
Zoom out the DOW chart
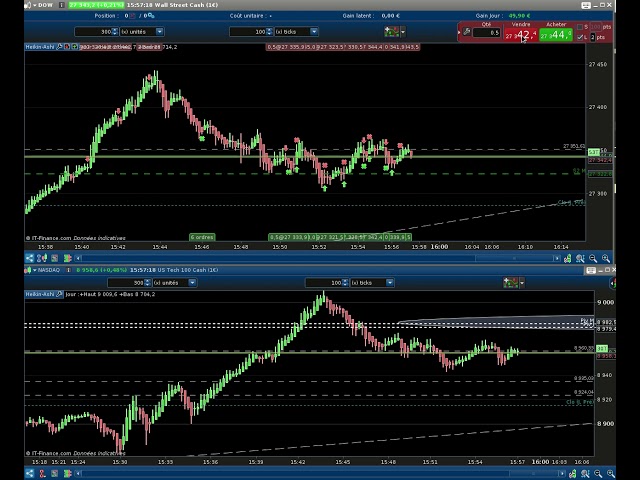(x=593, y=258)
